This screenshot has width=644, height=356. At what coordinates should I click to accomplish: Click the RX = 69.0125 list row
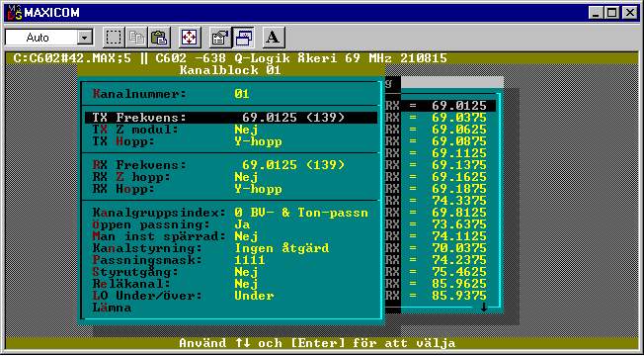coord(441,106)
